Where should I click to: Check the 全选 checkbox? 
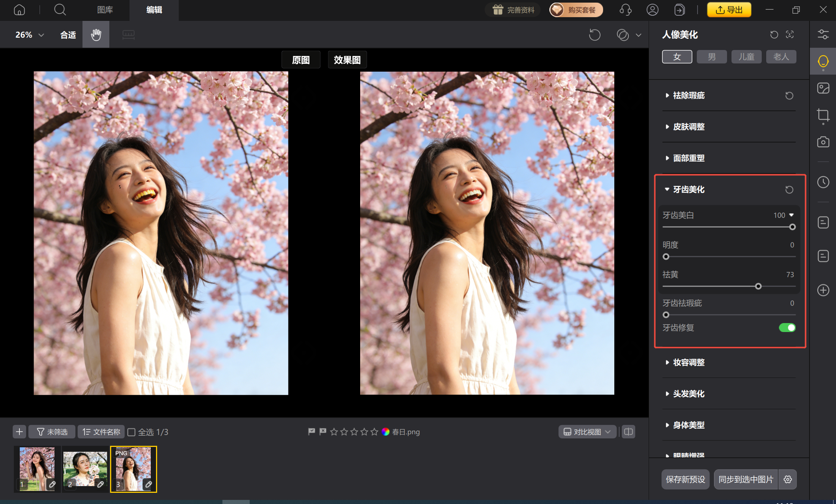click(131, 432)
